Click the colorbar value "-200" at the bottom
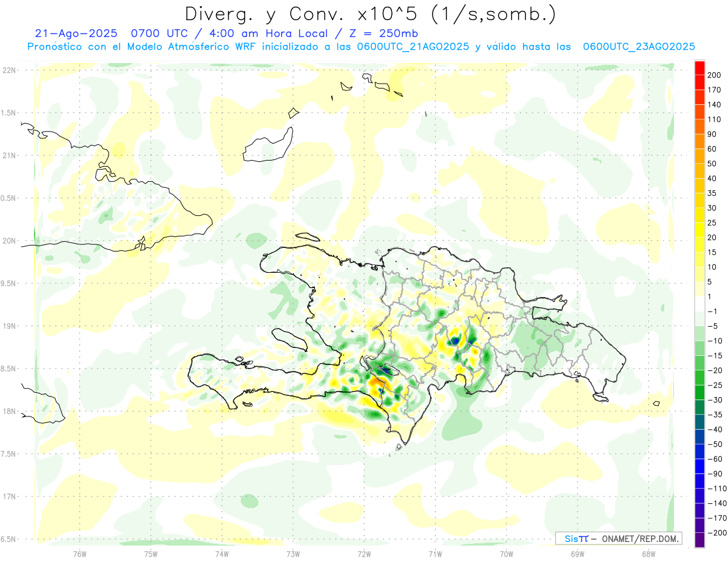The image size is (728, 562). coord(716,533)
